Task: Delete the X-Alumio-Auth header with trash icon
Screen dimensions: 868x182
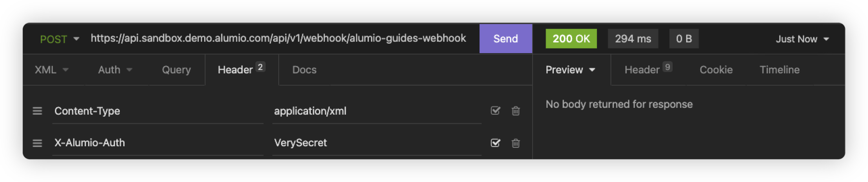Action: 516,143
